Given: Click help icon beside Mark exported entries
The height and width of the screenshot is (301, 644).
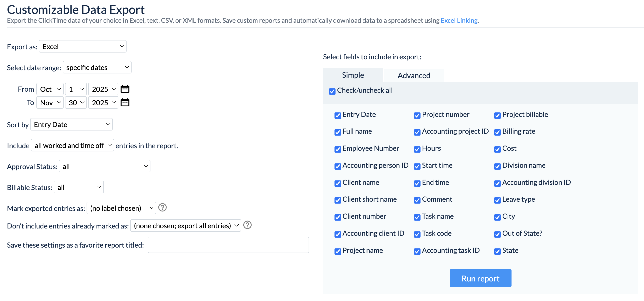Looking at the screenshot, I should coord(162,208).
